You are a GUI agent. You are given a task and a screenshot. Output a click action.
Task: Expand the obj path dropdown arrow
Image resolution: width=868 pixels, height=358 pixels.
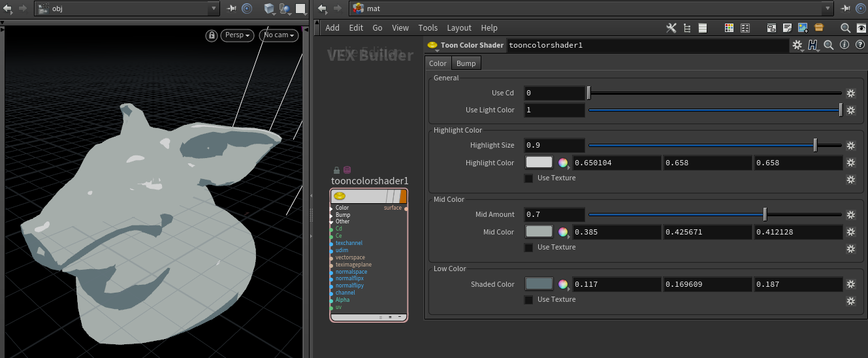point(215,9)
